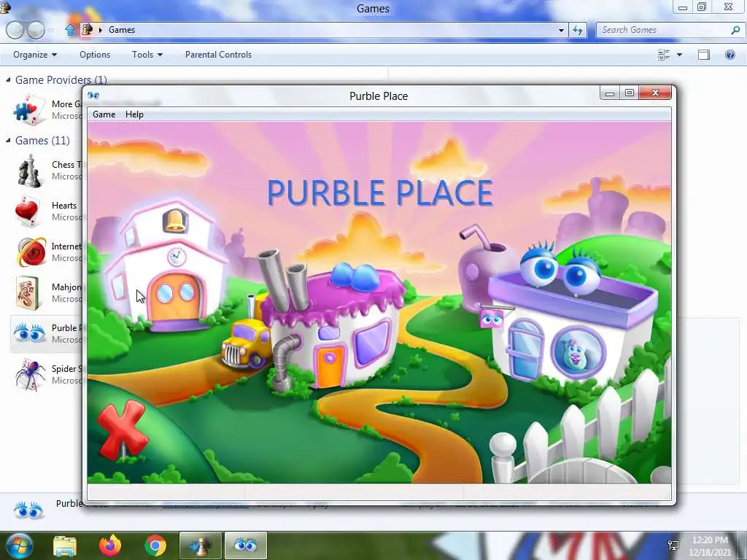Click the change view icon
This screenshot has width=747, height=560.
tap(664, 55)
